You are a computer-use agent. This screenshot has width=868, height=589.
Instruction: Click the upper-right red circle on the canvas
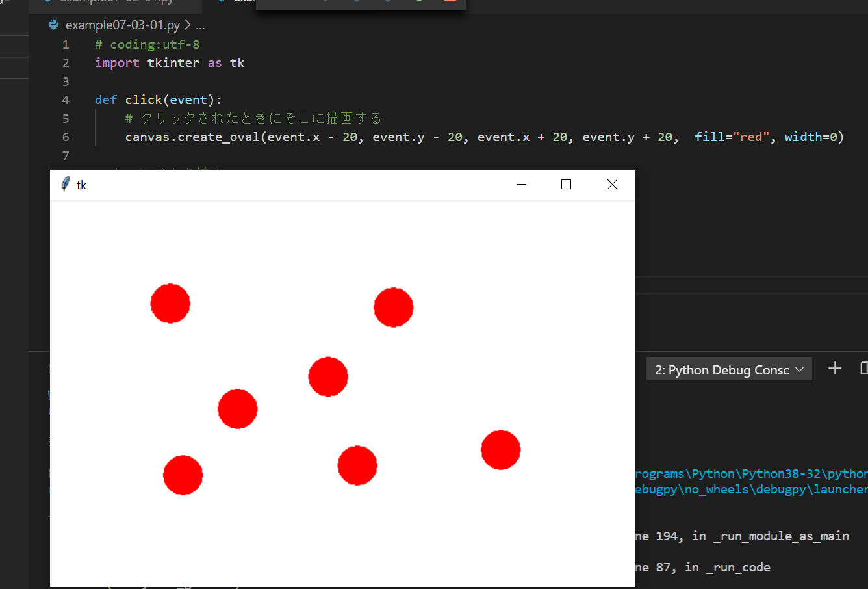(x=394, y=308)
